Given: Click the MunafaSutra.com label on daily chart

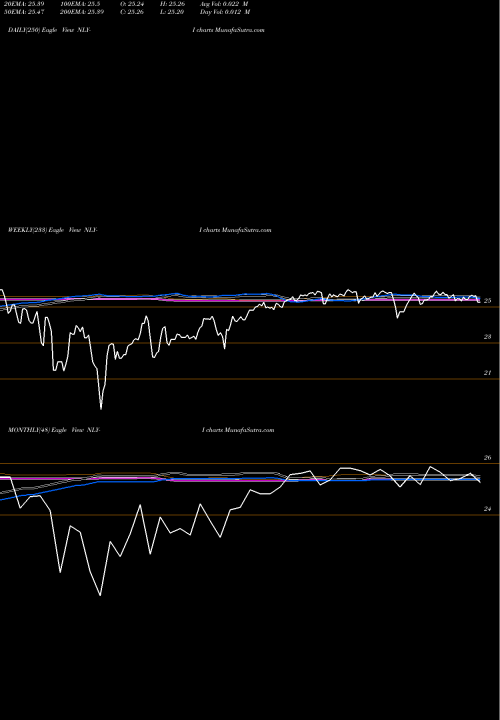Looking at the screenshot, I should 239,30.
